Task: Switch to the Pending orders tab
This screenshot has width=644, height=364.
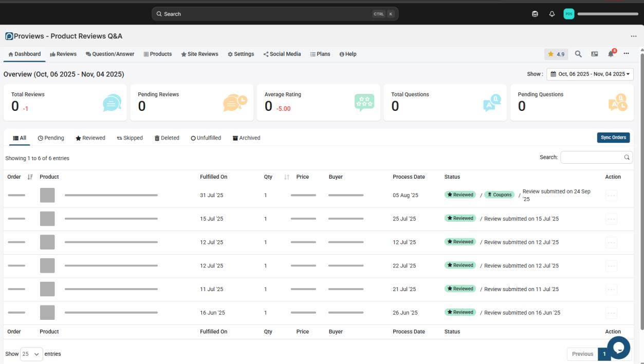Action: pos(51,138)
